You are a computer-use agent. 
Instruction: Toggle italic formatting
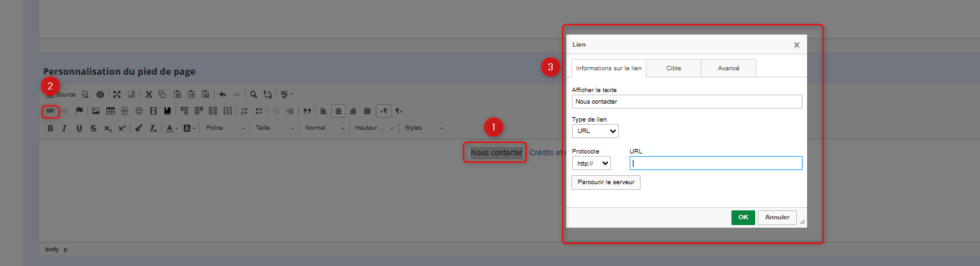click(64, 129)
